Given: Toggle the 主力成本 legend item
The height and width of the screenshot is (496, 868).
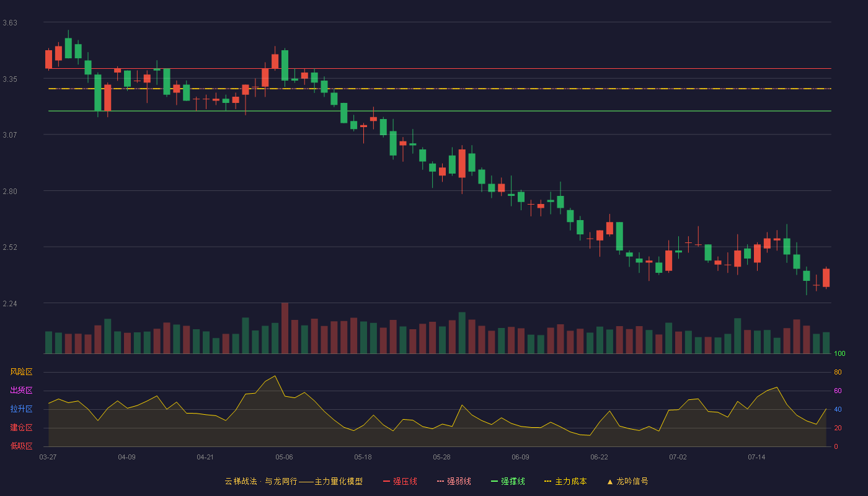Looking at the screenshot, I should pos(565,481).
